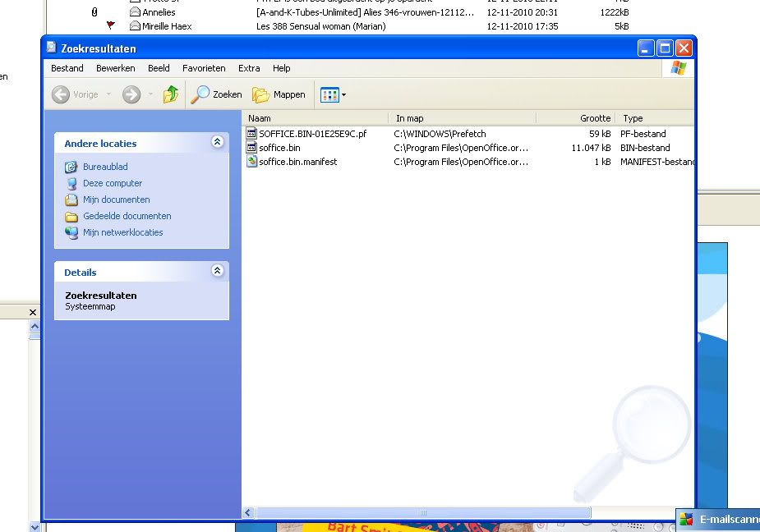Click the background window scroll-down arrow
The width and height of the screenshot is (760, 532).
(x=35, y=527)
